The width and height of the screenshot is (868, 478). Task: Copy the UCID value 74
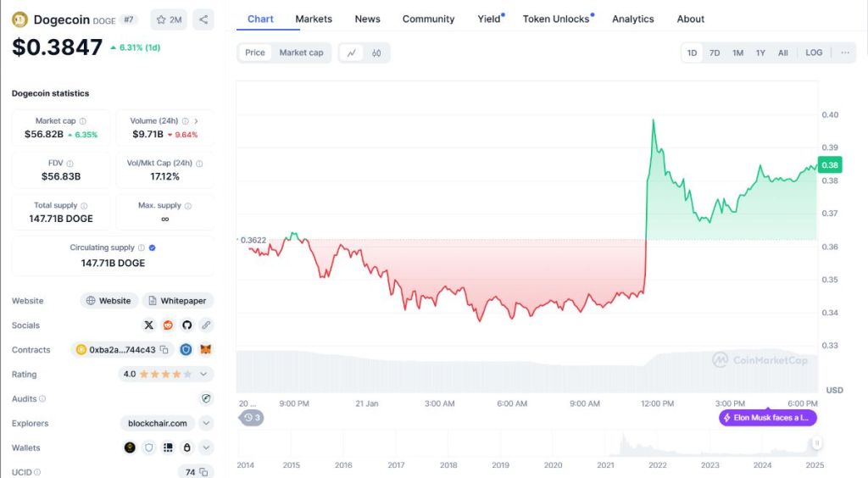(203, 472)
